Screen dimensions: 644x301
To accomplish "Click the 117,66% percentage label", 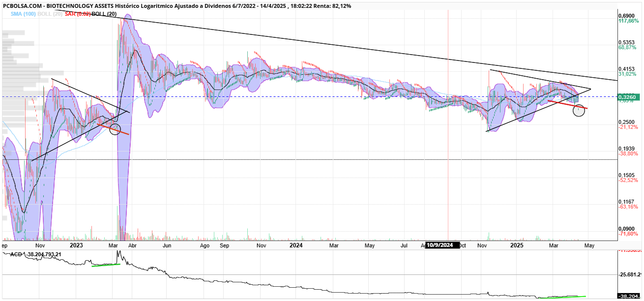I will [x=628, y=21].
